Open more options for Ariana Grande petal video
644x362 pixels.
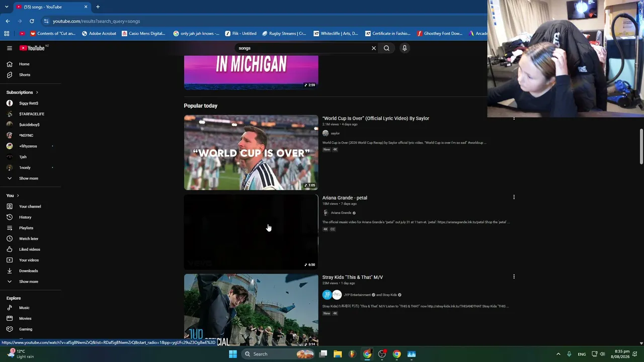[514, 197]
